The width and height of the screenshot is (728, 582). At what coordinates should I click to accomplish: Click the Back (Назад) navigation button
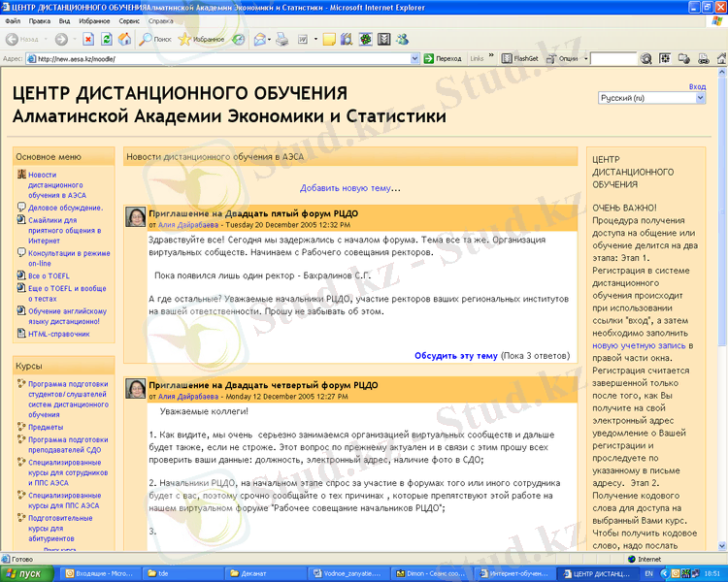tap(22, 40)
